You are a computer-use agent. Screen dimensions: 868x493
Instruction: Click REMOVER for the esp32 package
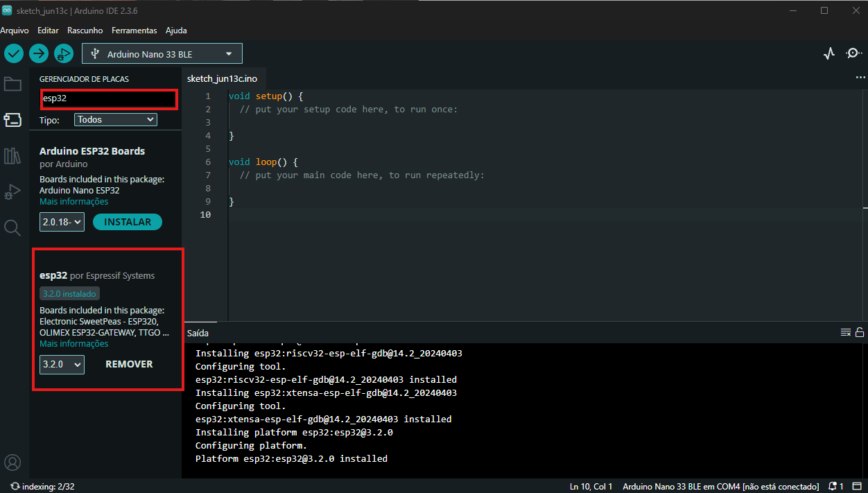pos(129,364)
